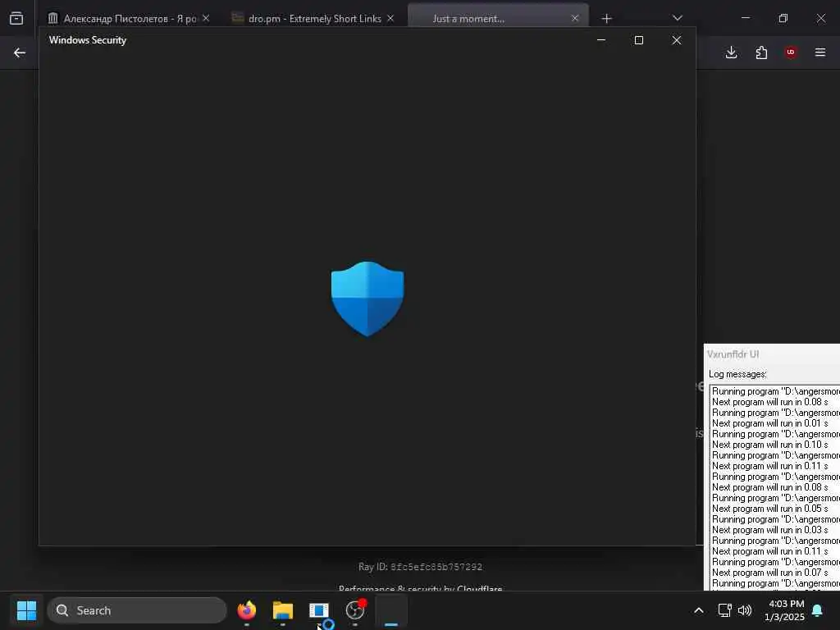The height and width of the screenshot is (630, 840).
Task: Close the Александр Пистолетов tab
Action: click(x=206, y=18)
